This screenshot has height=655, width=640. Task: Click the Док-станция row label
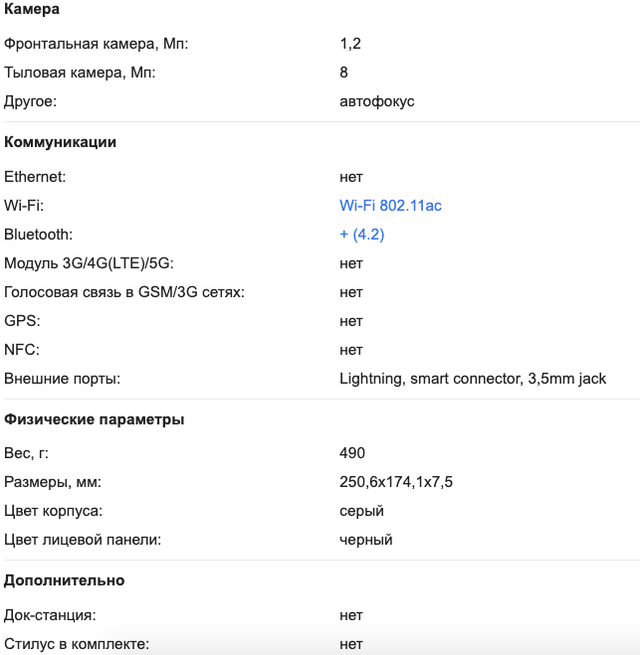[x=50, y=615]
